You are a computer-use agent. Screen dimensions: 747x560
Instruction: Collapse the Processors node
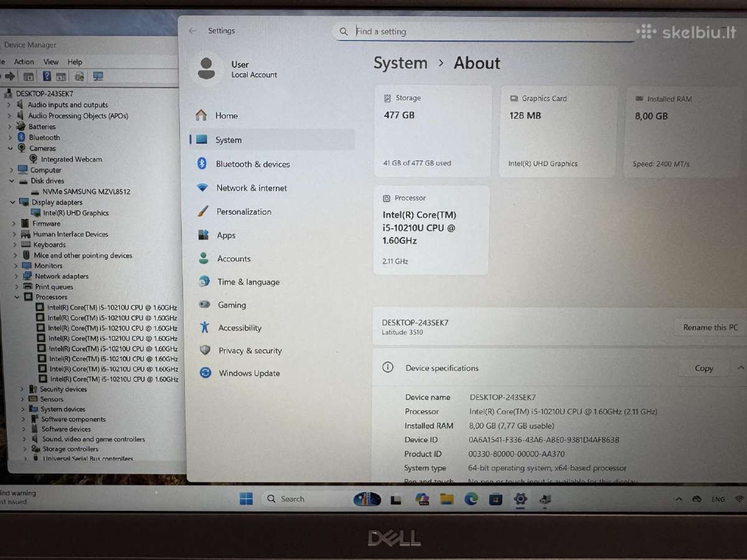click(17, 297)
